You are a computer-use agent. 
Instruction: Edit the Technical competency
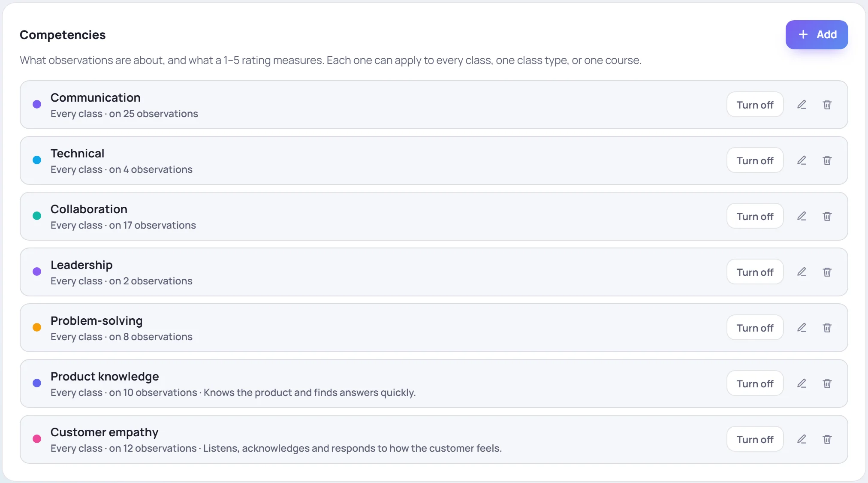click(802, 160)
